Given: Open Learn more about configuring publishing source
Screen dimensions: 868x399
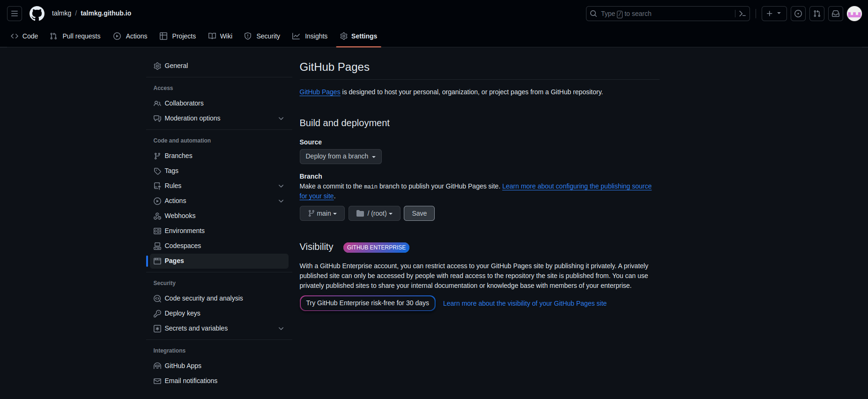Looking at the screenshot, I should 577,187.
